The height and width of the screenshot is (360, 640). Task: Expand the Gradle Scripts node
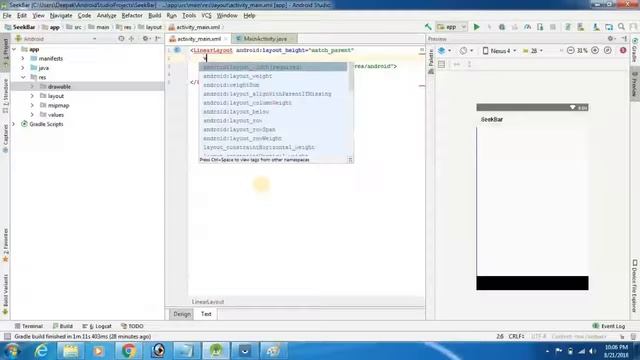coord(14,124)
